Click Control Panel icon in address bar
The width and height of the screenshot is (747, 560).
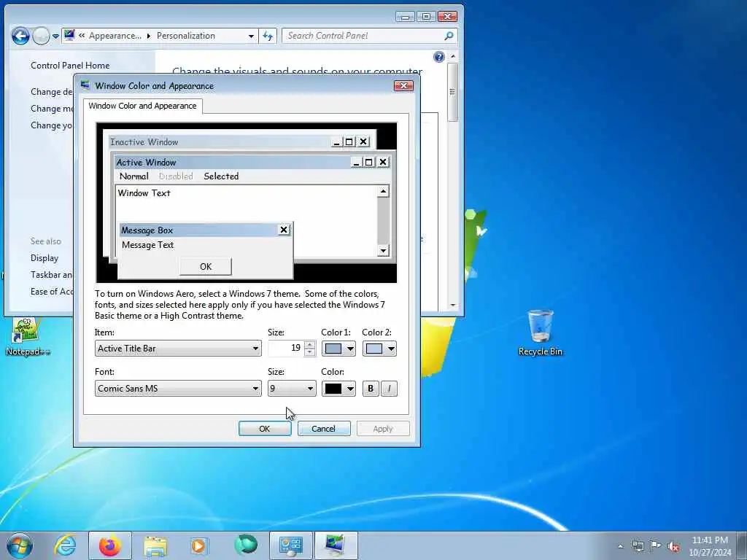(x=69, y=35)
